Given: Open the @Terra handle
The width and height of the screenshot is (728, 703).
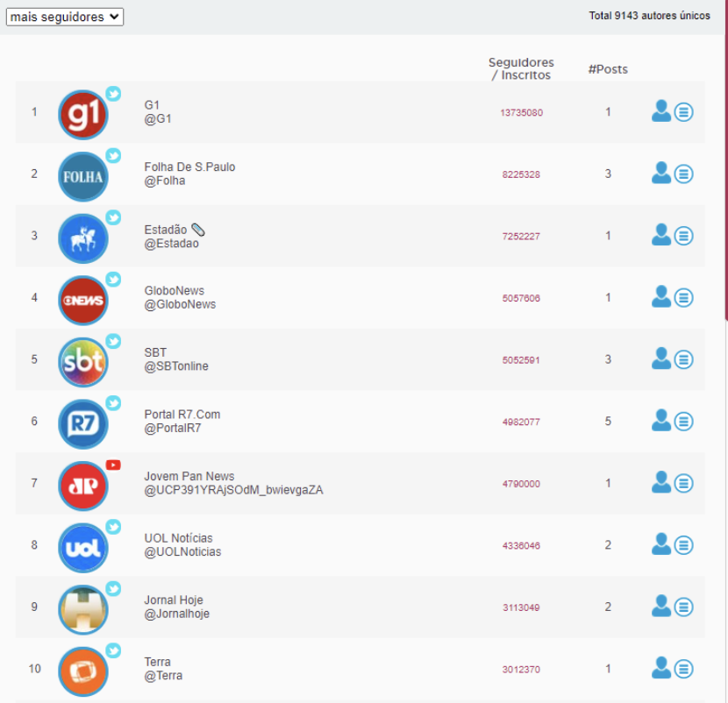Looking at the screenshot, I should (x=163, y=676).
